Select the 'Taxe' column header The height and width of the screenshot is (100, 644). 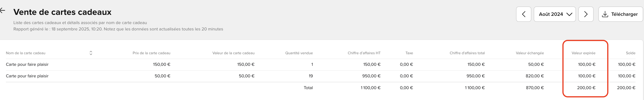pos(409,53)
